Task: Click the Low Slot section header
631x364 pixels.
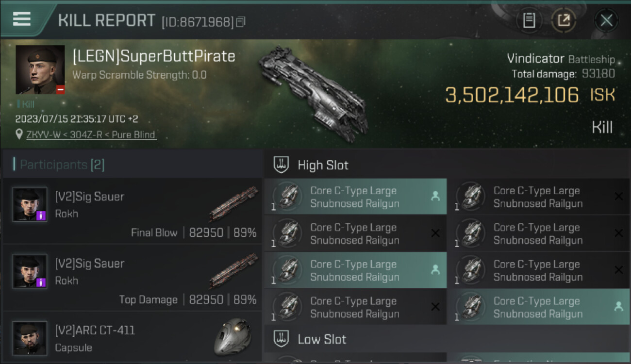Action: 322,339
